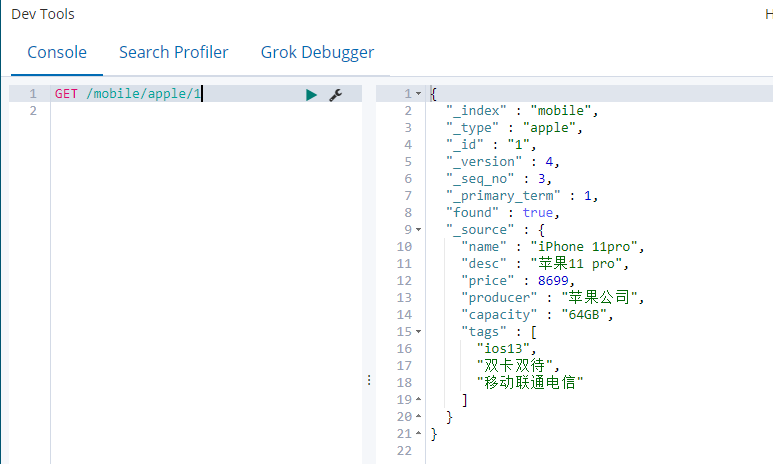Image resolution: width=773 pixels, height=464 pixels.
Task: Click the "_index" : "mobile" line
Action: (x=522, y=111)
